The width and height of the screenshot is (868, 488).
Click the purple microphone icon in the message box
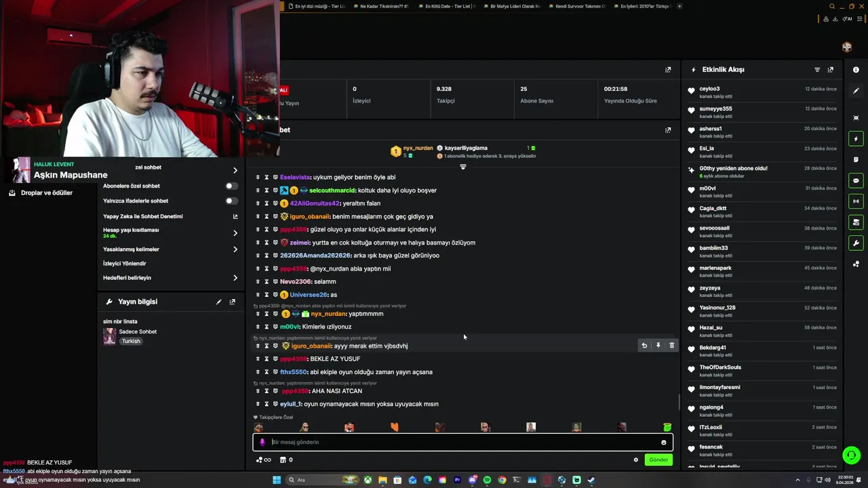[x=262, y=443]
